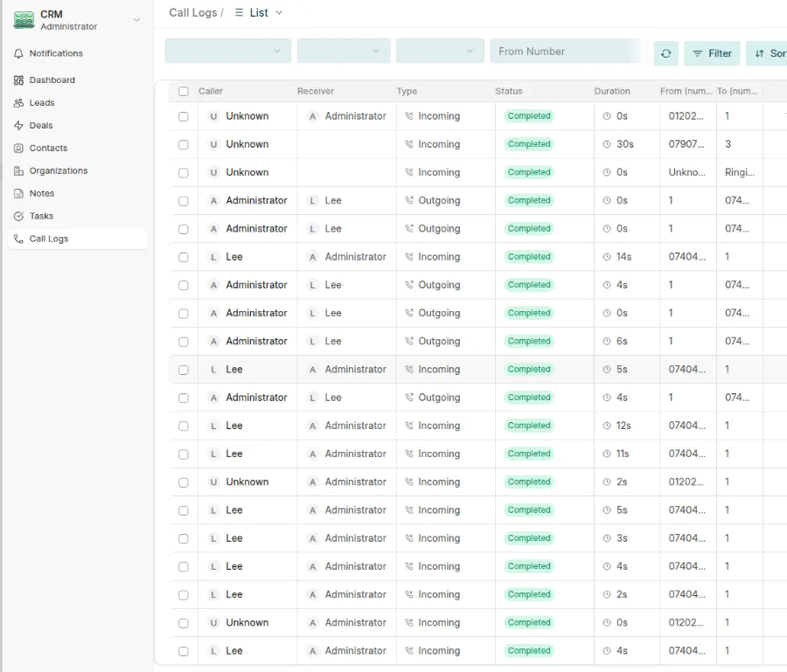Click the U avatar in 30s call row

[x=214, y=144]
